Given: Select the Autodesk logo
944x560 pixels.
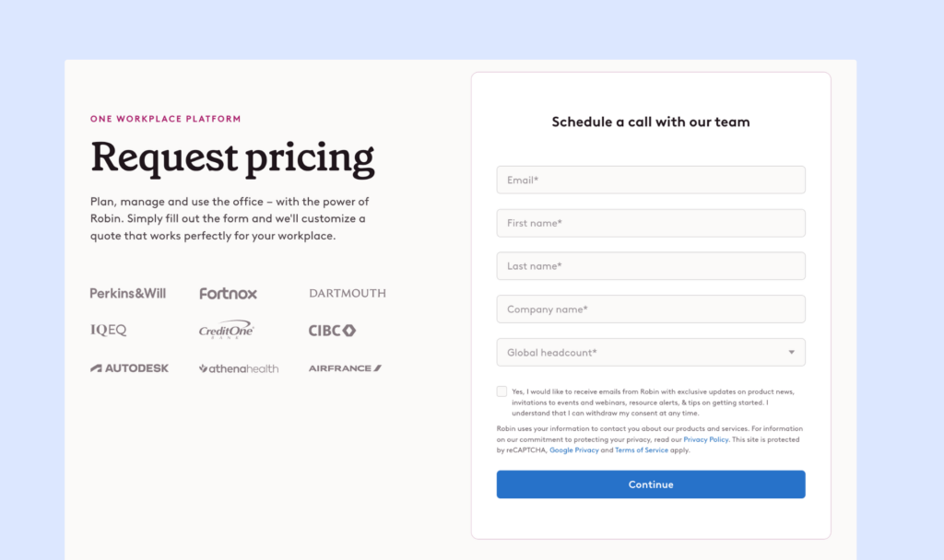Looking at the screenshot, I should coord(129,367).
